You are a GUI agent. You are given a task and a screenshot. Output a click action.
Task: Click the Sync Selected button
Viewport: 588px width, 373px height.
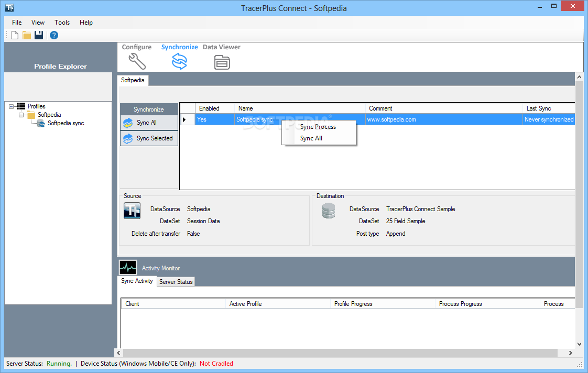149,138
